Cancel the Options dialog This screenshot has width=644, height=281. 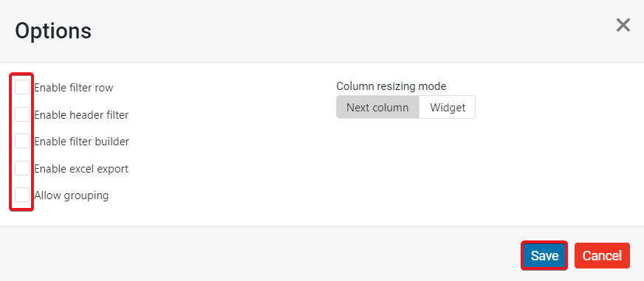point(602,256)
